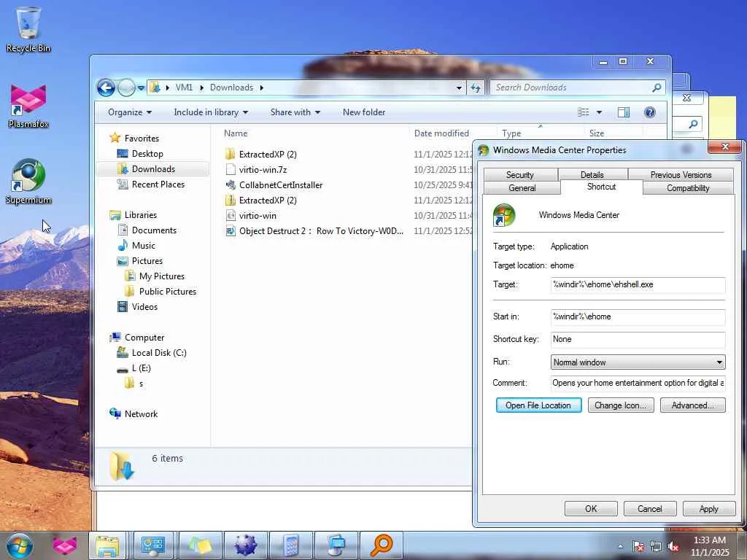The height and width of the screenshot is (560, 747).
Task: Click into the Start in field
Action: coord(638,316)
